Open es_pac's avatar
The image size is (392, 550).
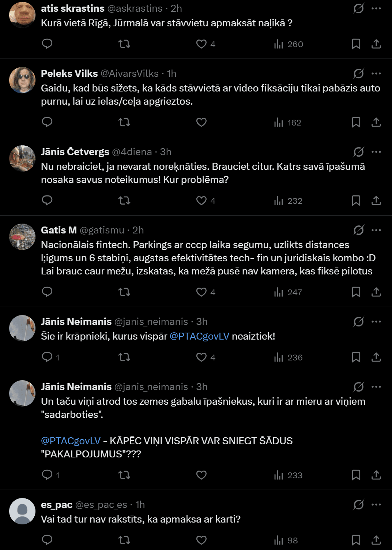pos(22,511)
